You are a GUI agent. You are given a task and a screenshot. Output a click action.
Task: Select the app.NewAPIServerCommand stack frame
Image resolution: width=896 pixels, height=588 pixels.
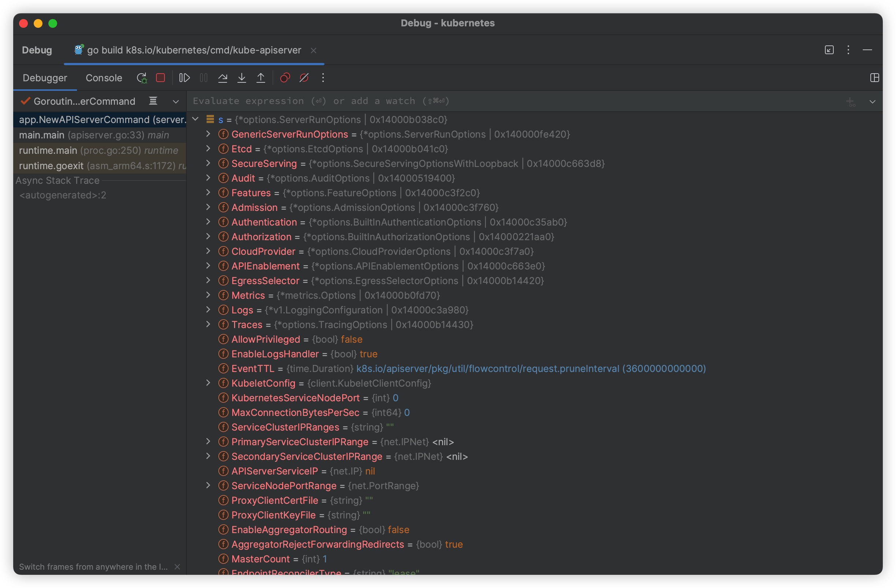point(100,120)
